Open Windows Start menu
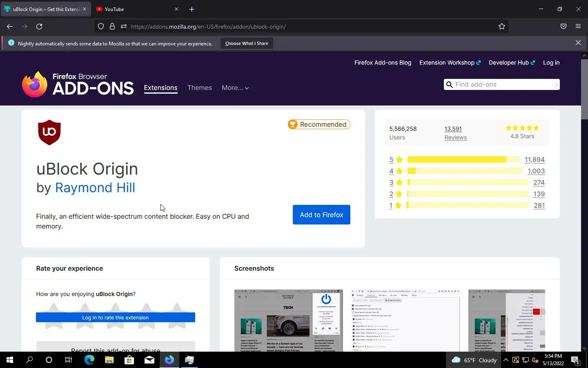The width and height of the screenshot is (588, 368). click(10, 360)
